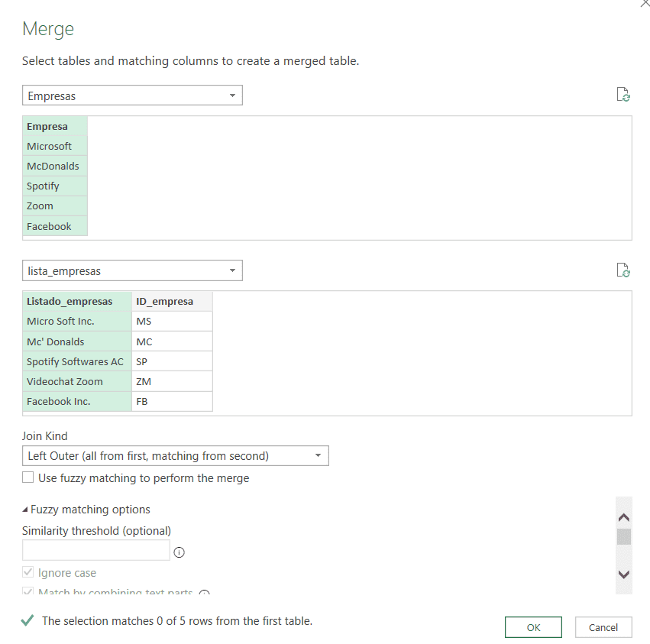Open the Empresas table dropdown
The width and height of the screenshot is (650, 644).
[x=132, y=95]
